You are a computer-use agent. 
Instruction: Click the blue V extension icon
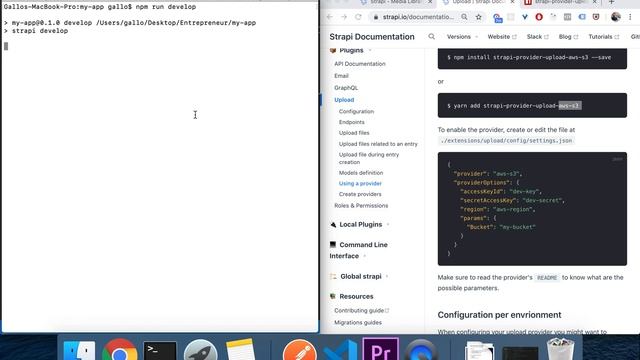pos(525,17)
